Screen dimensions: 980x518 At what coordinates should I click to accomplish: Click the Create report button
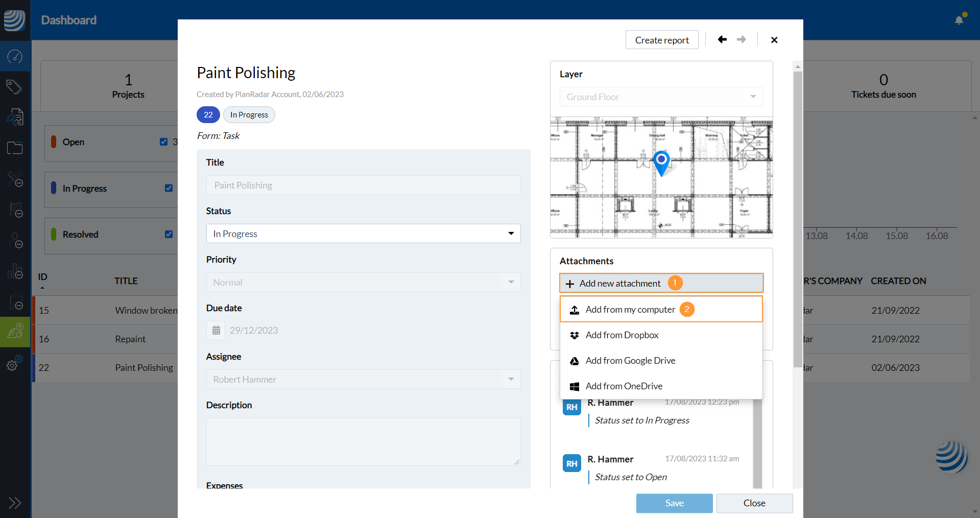click(662, 40)
